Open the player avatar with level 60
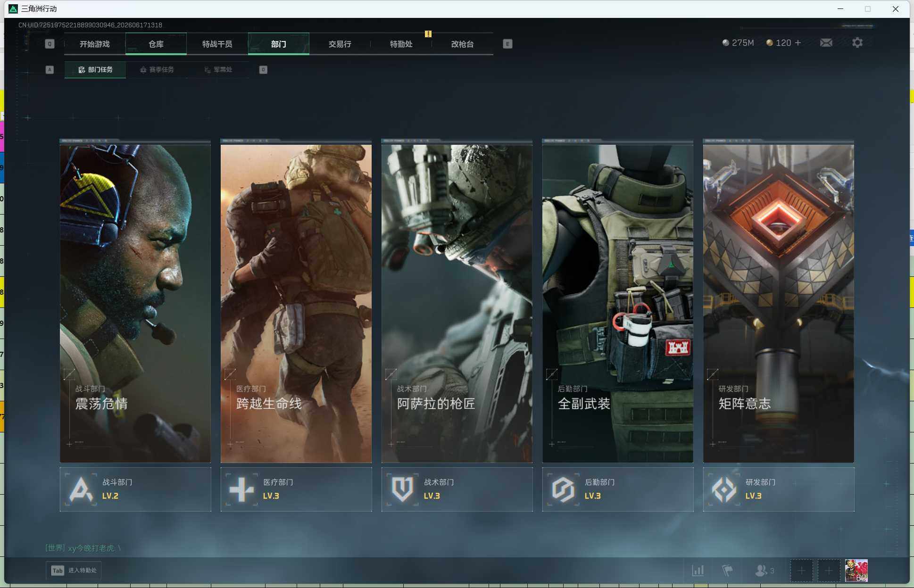This screenshot has width=914, height=588. coord(856,571)
